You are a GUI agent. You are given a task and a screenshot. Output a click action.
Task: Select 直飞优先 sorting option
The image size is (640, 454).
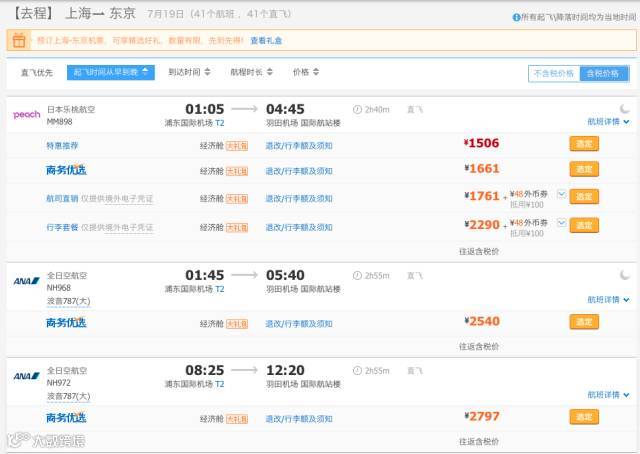(x=37, y=73)
